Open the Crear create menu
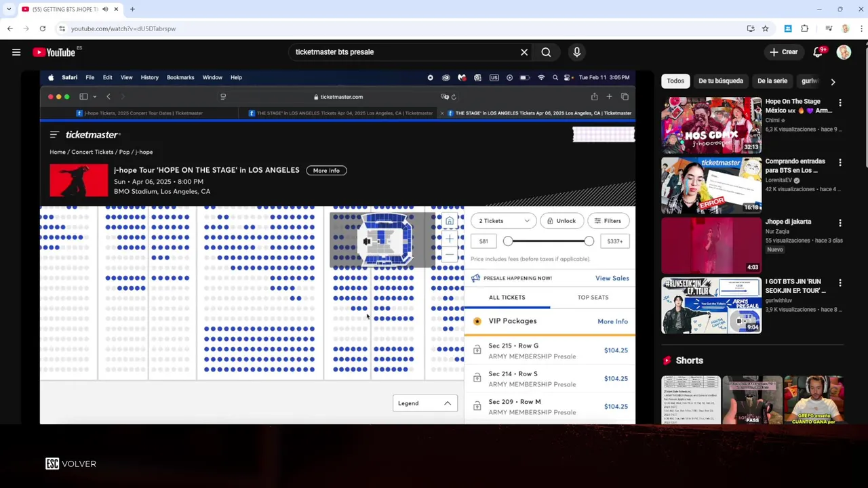The height and width of the screenshot is (488, 868). click(783, 52)
